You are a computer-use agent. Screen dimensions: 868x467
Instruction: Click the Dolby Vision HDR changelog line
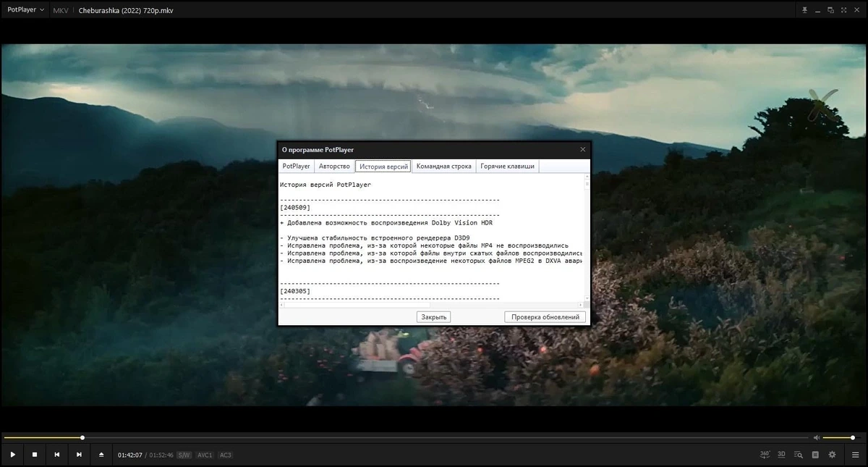[386, 223]
